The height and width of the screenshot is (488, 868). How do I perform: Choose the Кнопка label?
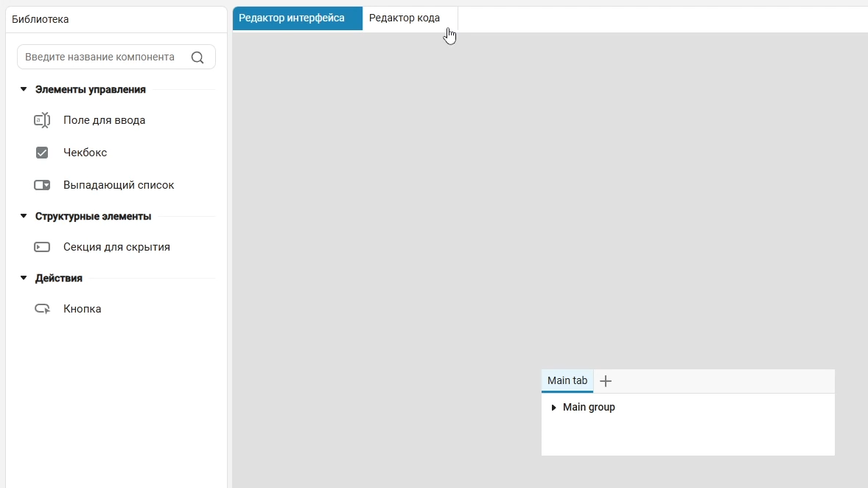tap(82, 309)
